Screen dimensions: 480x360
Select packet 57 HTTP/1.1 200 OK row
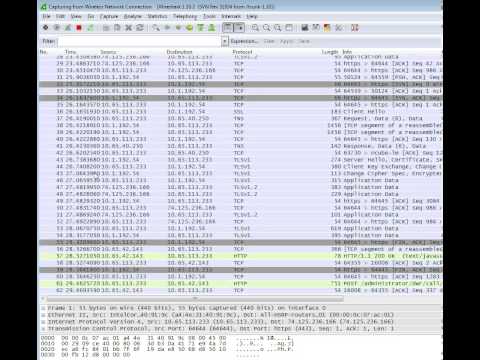[241, 256]
